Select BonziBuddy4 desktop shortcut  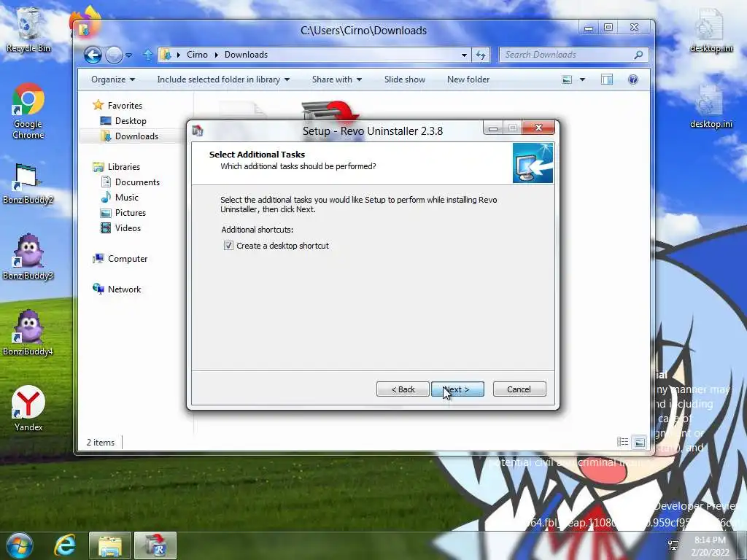point(28,333)
